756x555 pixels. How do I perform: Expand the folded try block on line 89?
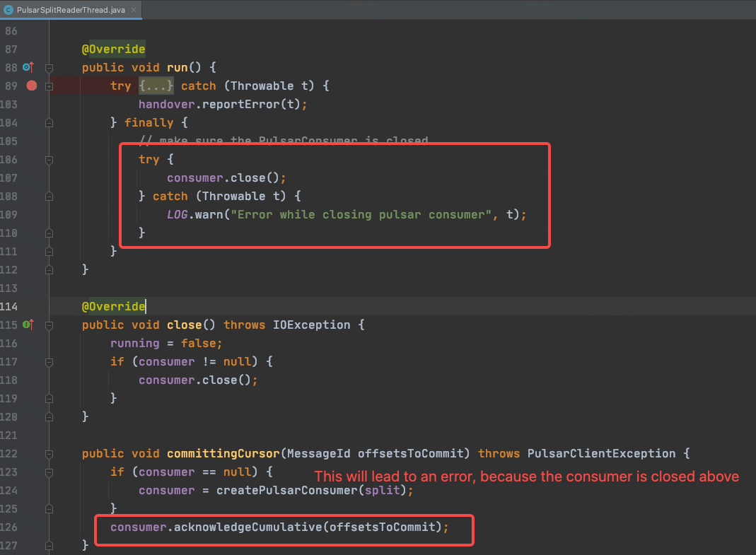click(x=50, y=86)
